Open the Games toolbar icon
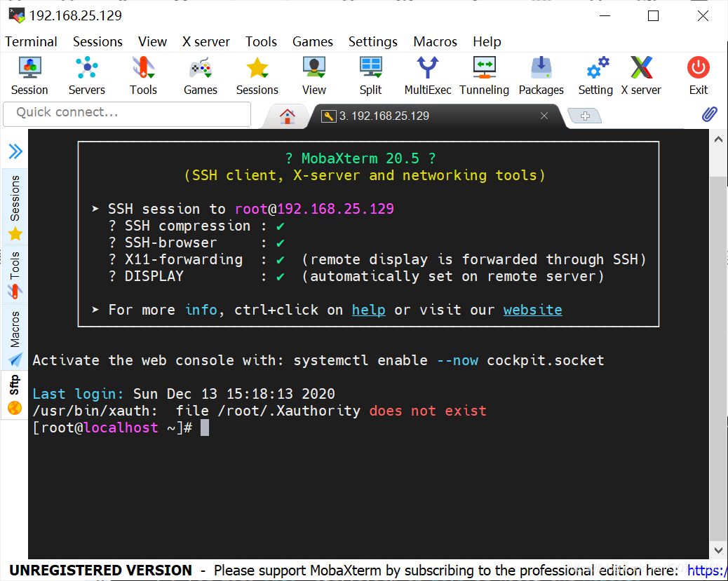728x581 pixels. click(x=201, y=76)
